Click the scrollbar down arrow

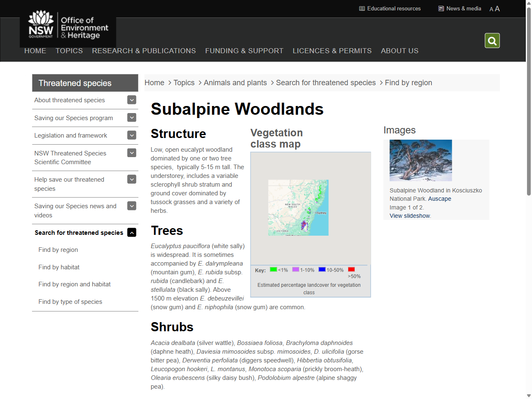click(529, 395)
